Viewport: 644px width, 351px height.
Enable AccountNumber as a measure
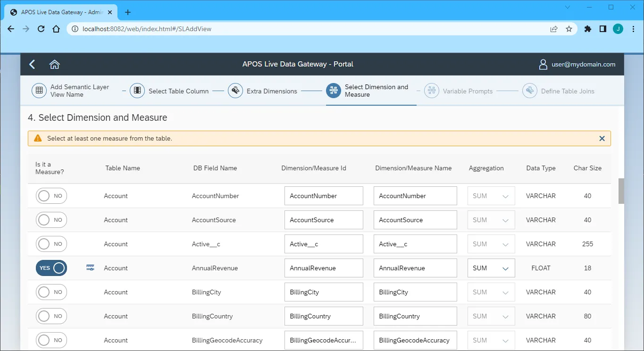pos(51,195)
